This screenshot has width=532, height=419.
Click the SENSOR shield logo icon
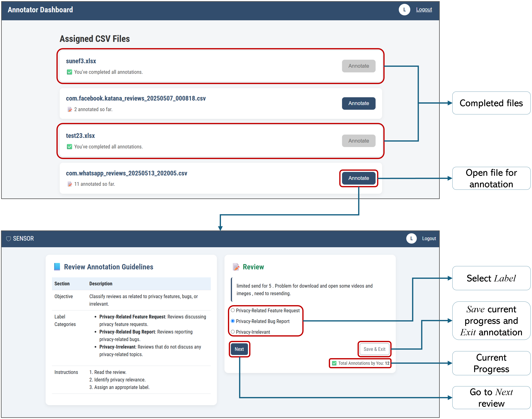pos(8,239)
